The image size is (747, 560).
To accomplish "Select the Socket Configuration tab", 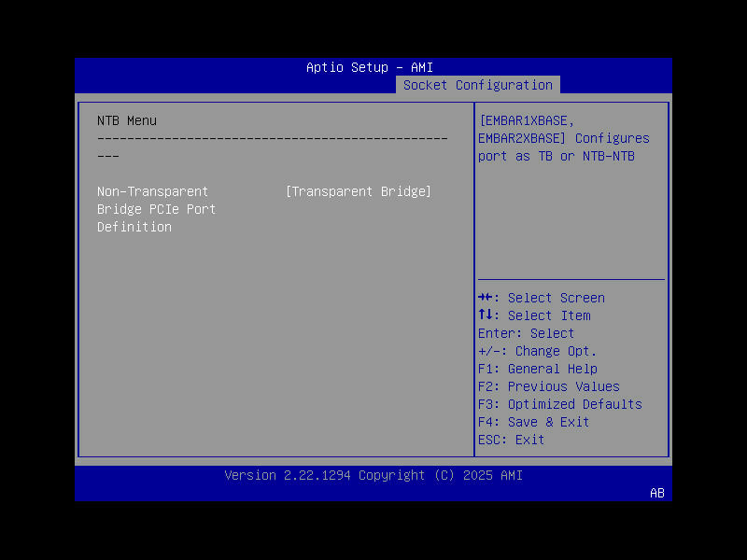I will point(477,85).
